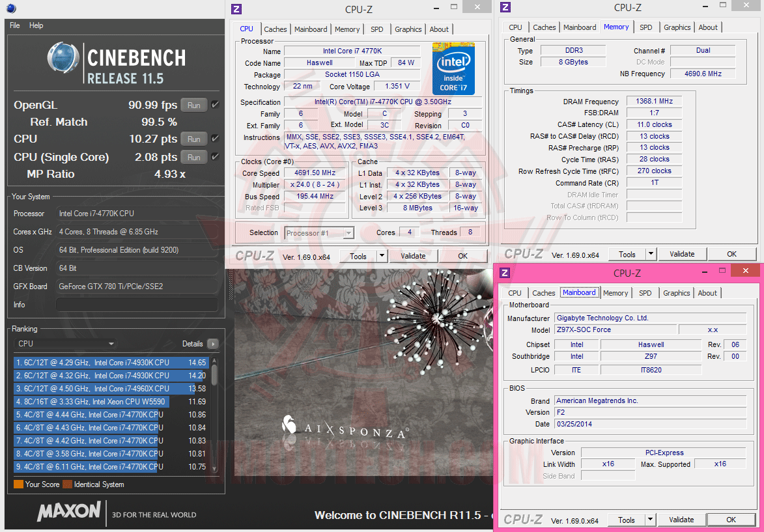Screen dimensions: 764x532
Task: Click Validate in Memory window
Action: (682, 255)
